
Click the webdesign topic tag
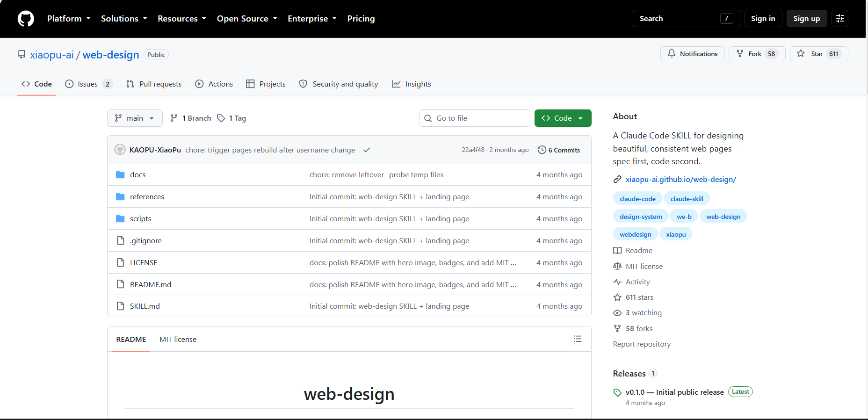point(635,234)
